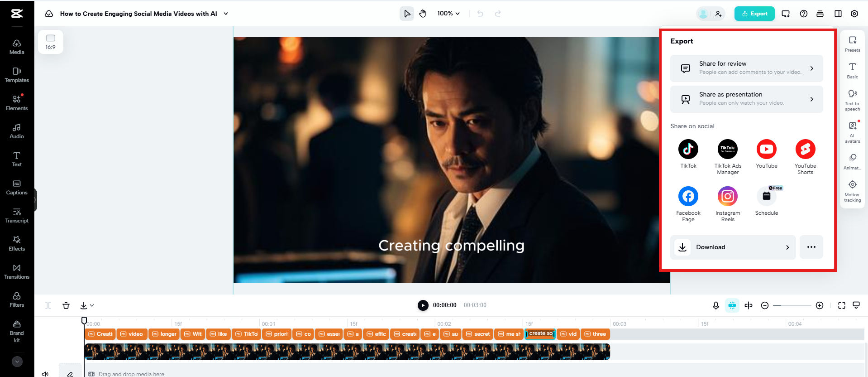Select the 'secret' caption clip
This screenshot has width=868, height=377.
478,334
